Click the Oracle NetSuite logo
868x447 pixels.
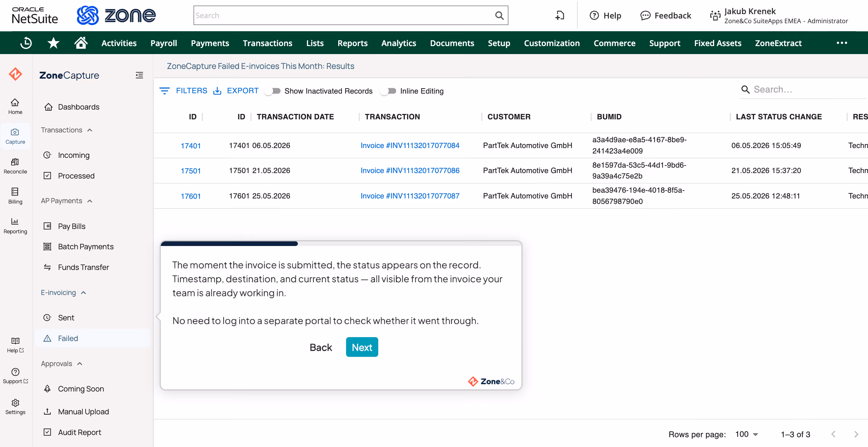point(35,15)
